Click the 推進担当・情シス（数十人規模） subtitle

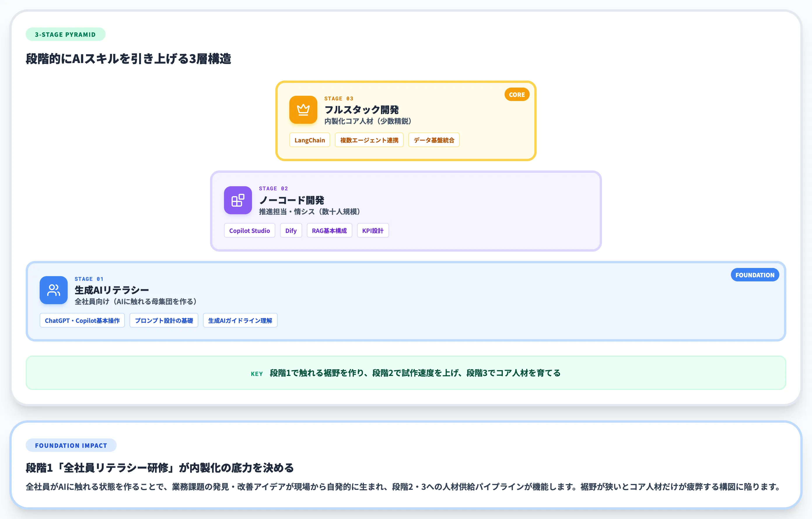point(309,212)
